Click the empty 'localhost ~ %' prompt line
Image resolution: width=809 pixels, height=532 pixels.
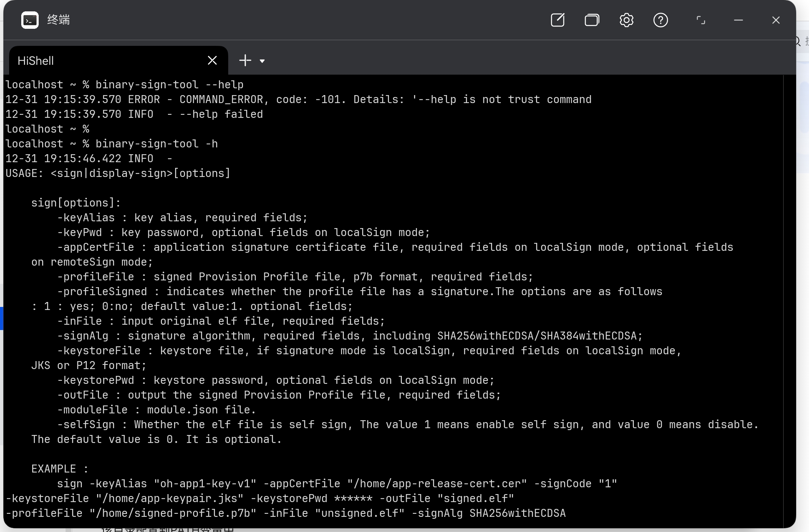pos(47,129)
